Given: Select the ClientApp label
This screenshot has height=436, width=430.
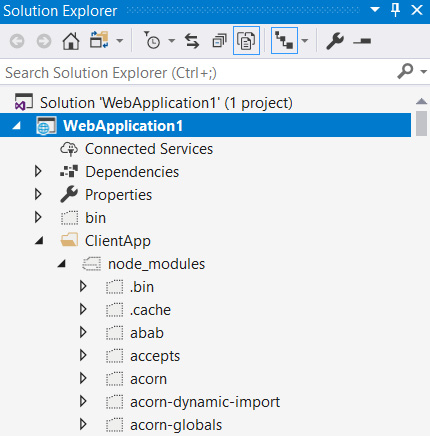Looking at the screenshot, I should click(x=118, y=241).
